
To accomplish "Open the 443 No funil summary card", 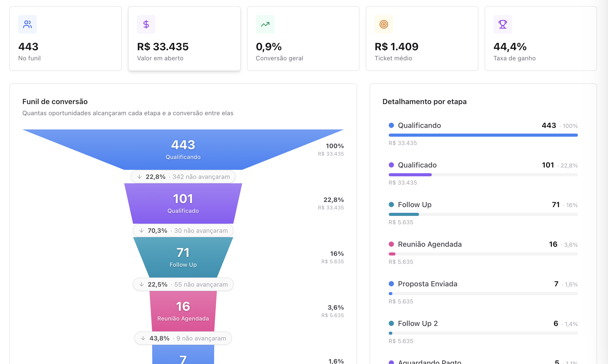I will pos(66,39).
